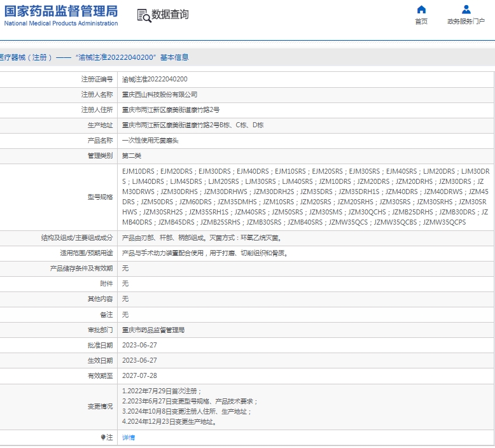Click registrant name 重庆西山科技股份有限公司
Image resolution: width=495 pixels, height=448 pixels.
[160, 94]
